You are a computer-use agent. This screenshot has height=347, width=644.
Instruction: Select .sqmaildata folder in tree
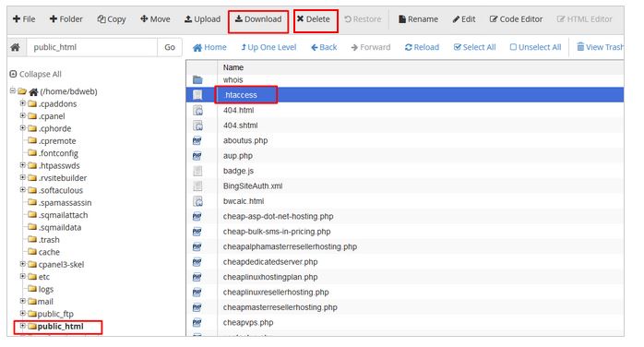pyautogui.click(x=60, y=227)
